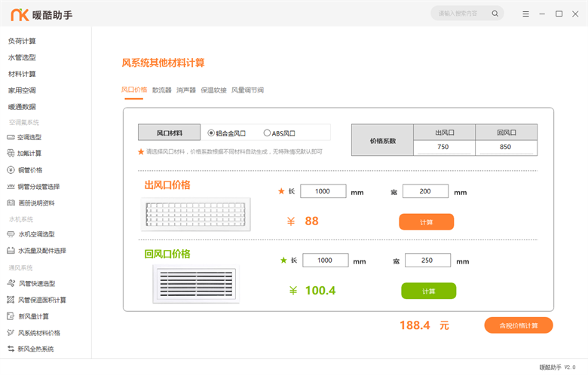
Task: Maximize the 暖酷助手 window
Action: point(559,14)
